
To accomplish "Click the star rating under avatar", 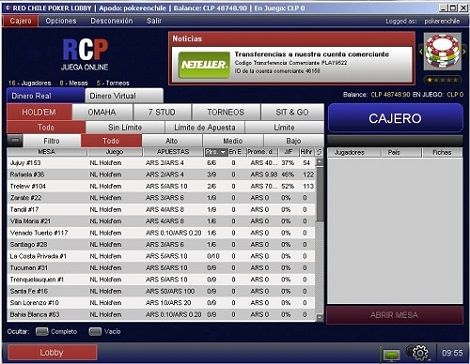I will [x=442, y=80].
